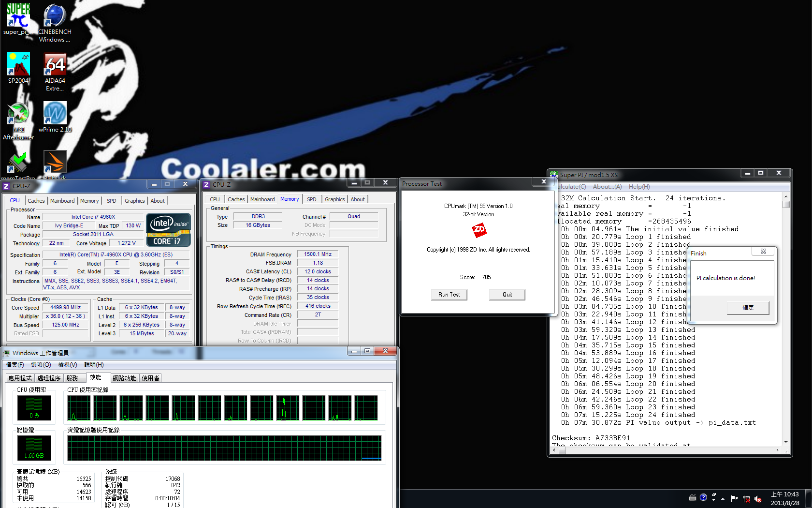Open the taskbar clock showing 上午 10:43
The height and width of the screenshot is (508, 812).
(785, 499)
